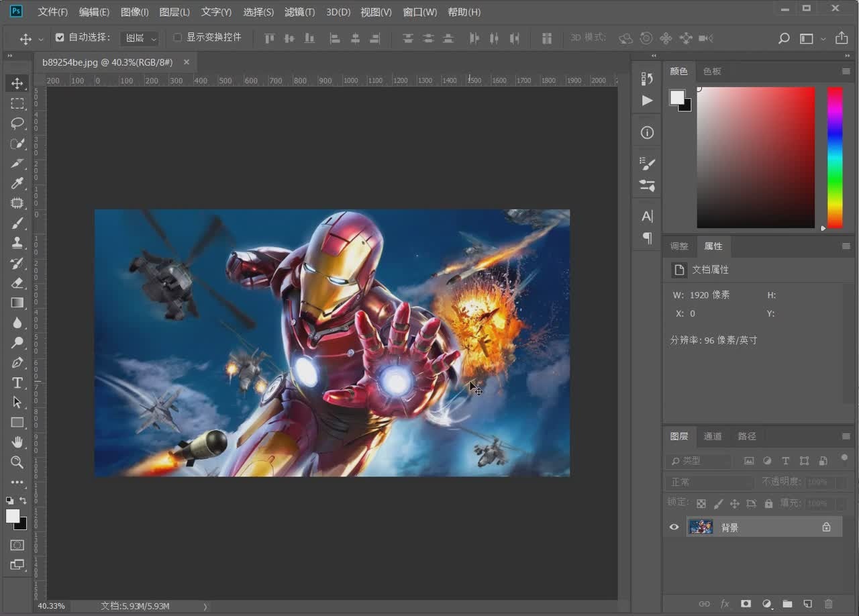
Task: Switch foreground and background colors
Action: 23,501
